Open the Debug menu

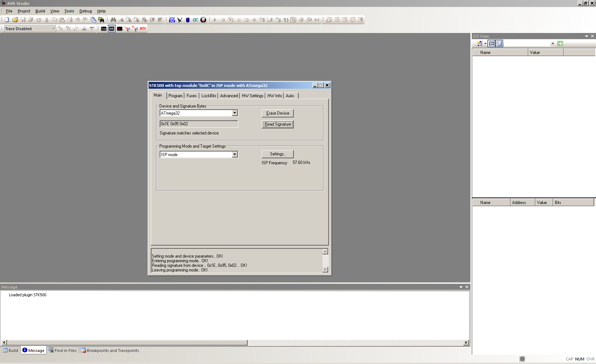click(x=85, y=11)
